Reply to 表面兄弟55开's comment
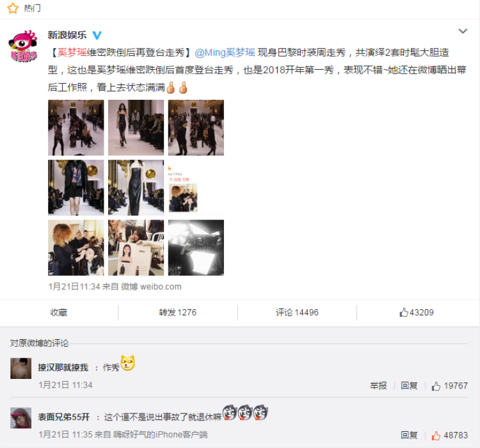Viewport: 480px width, 448px height. click(x=409, y=435)
